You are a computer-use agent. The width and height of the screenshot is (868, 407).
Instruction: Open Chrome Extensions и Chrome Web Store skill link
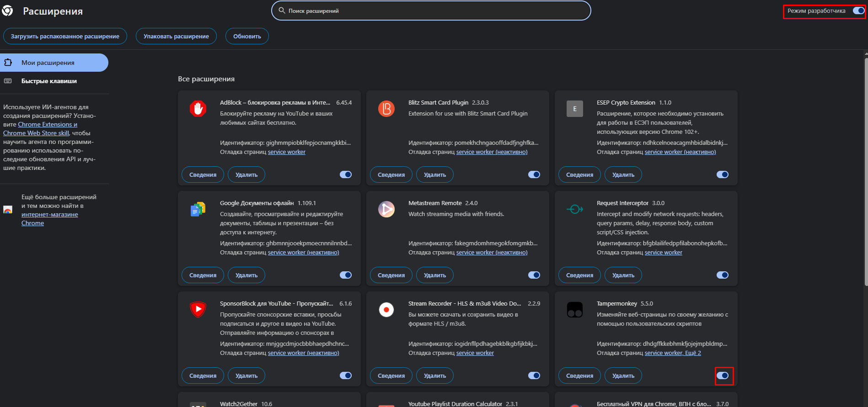point(40,129)
